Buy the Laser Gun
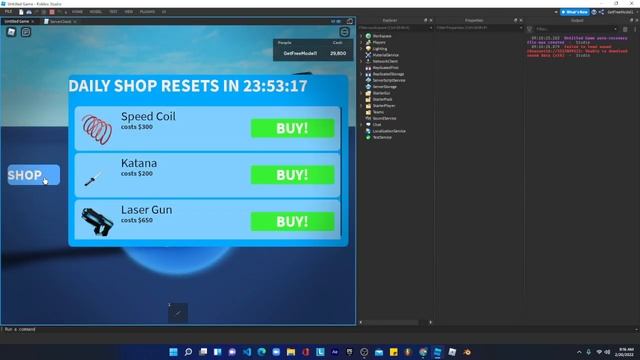640x360 pixels. point(293,221)
